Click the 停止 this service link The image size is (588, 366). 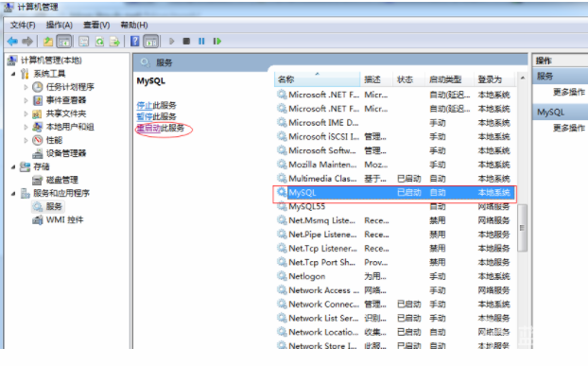pyautogui.click(x=145, y=105)
